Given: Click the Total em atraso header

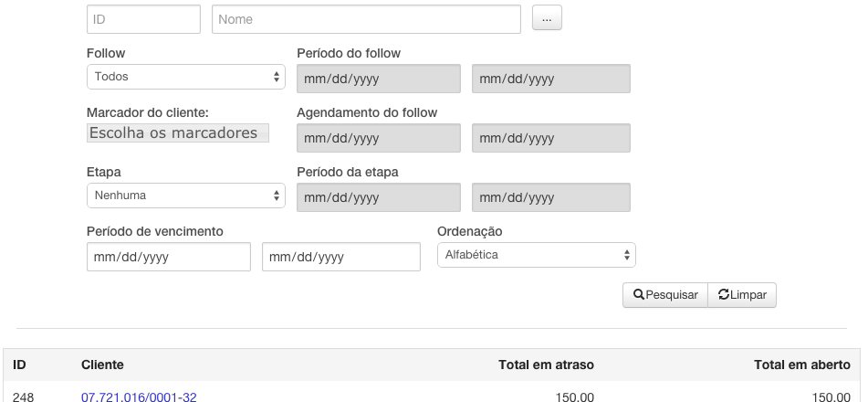Looking at the screenshot, I should [x=546, y=365].
